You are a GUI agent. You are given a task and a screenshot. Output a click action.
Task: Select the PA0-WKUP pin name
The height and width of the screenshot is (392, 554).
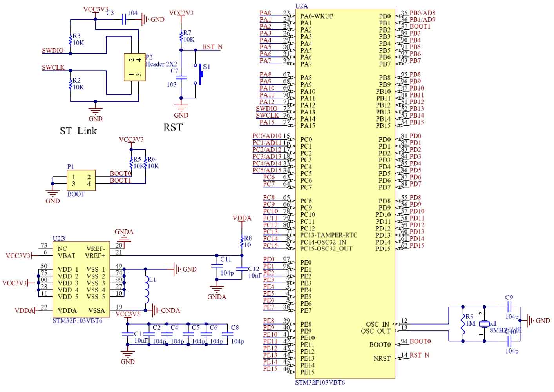[317, 16]
